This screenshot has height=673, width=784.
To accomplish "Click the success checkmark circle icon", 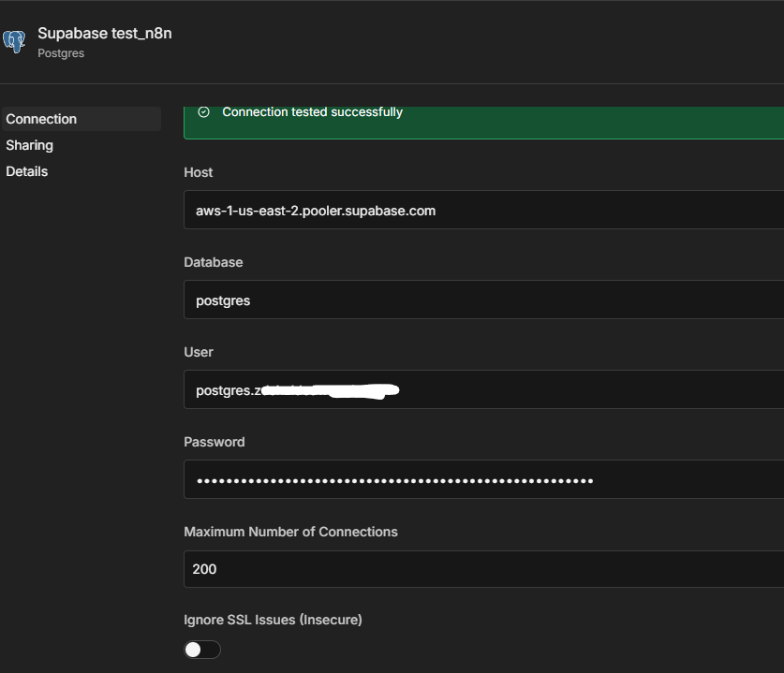I will click(204, 112).
